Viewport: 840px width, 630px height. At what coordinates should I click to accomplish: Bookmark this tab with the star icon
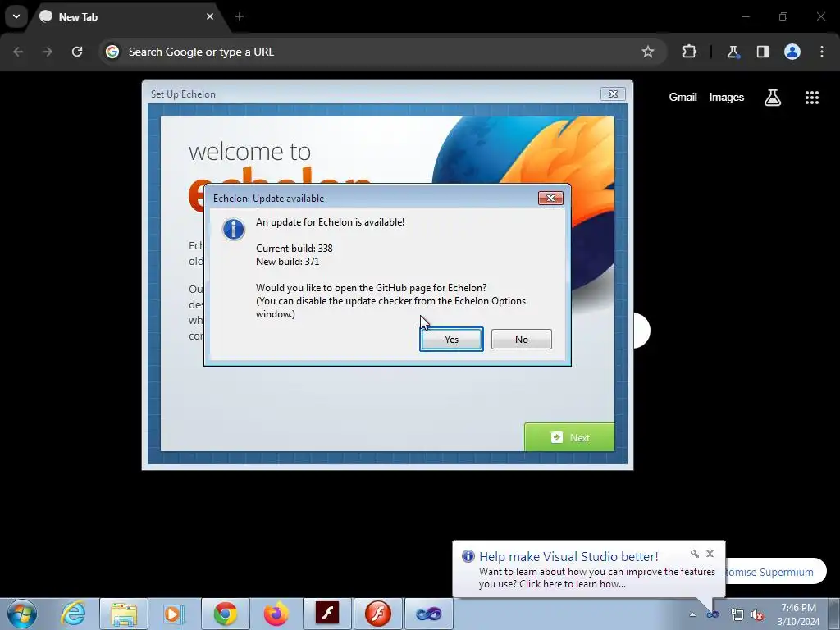(648, 52)
